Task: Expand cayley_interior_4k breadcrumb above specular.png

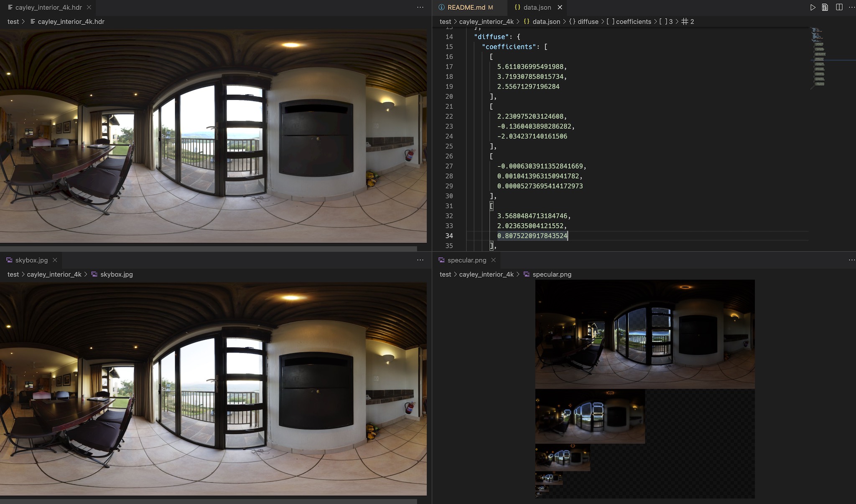Action: coord(486,274)
